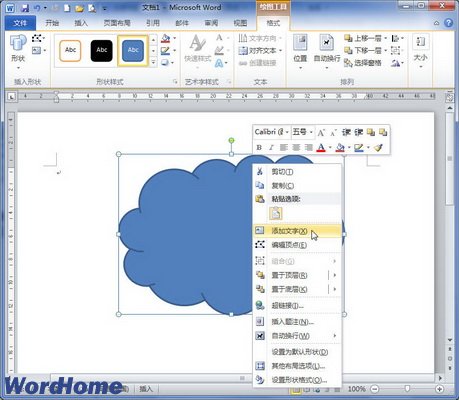Switch to the Insert (插入) ribbon tab
The image size is (459, 400).
[x=81, y=23]
